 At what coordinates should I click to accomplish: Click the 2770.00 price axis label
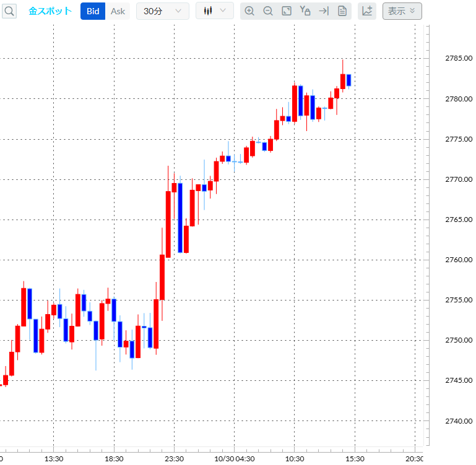coord(459,179)
